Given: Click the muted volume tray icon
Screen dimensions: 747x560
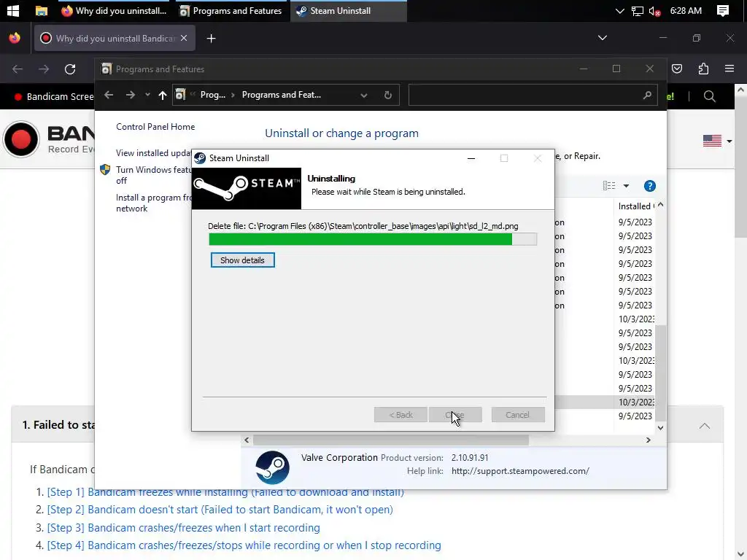Looking at the screenshot, I should tap(654, 10).
